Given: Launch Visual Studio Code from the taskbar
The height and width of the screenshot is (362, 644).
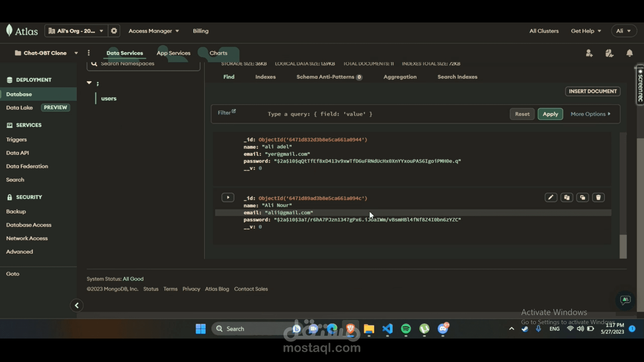Looking at the screenshot, I should click(x=387, y=329).
